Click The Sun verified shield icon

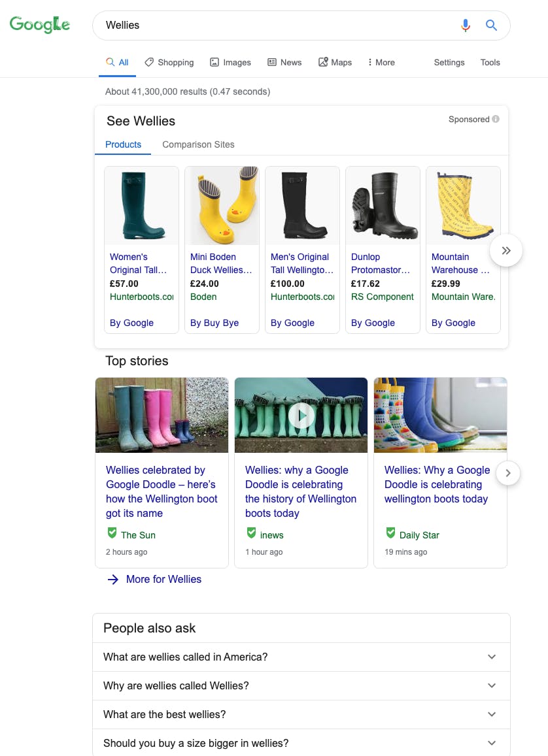click(x=112, y=533)
